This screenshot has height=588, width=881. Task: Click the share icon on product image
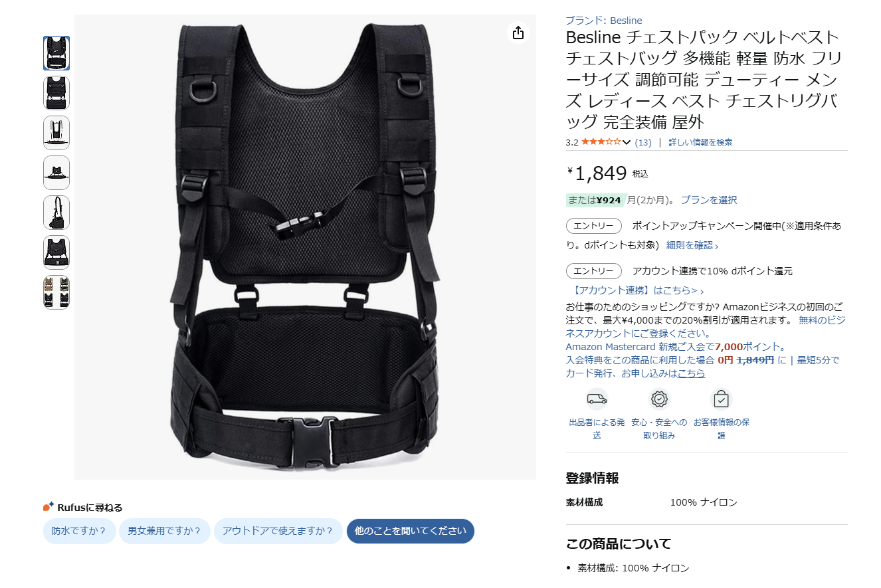coord(518,33)
